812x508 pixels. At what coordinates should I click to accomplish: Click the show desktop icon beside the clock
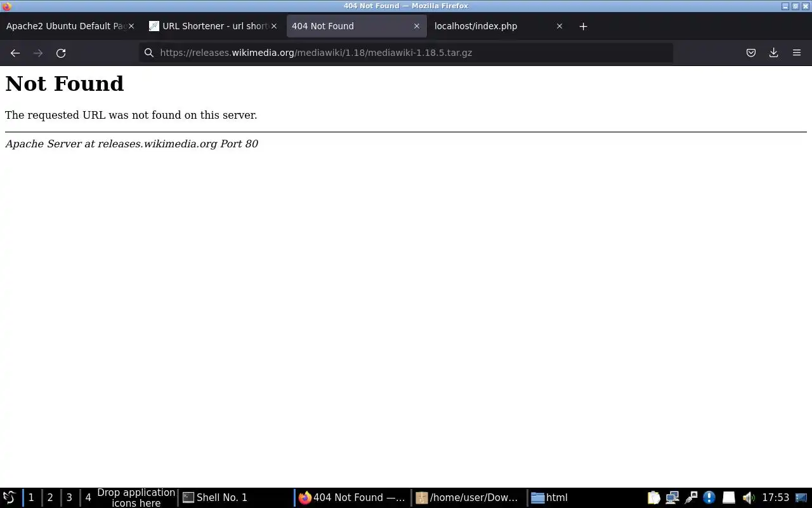802,498
